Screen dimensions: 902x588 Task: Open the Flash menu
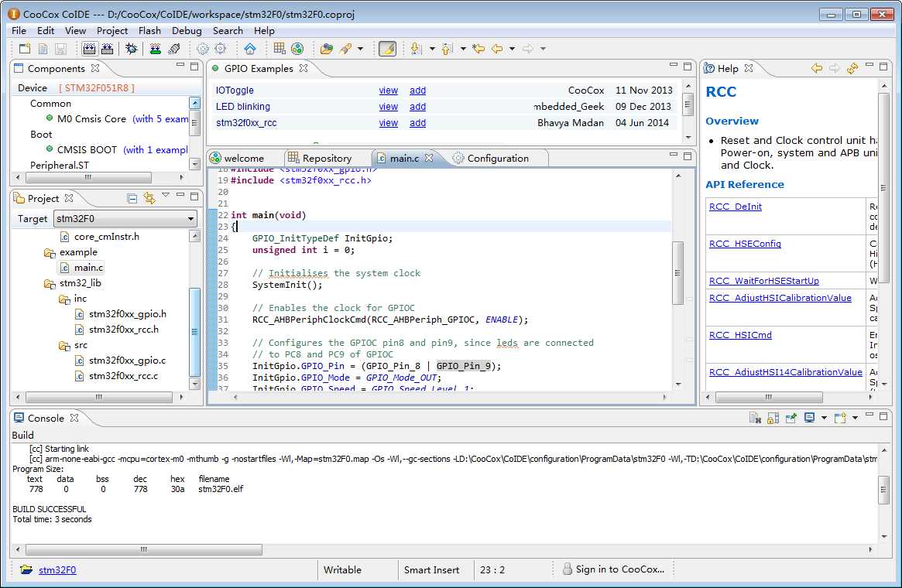click(149, 30)
